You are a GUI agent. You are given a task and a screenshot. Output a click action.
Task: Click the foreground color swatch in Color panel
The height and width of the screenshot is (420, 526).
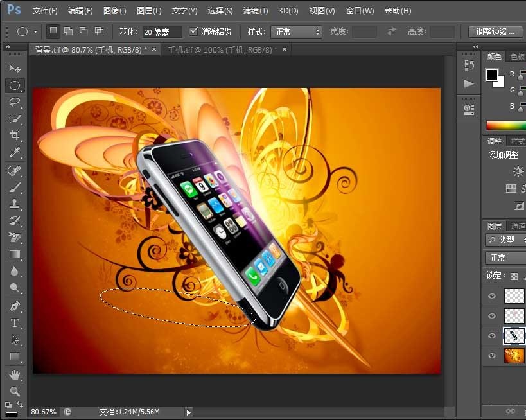click(491, 75)
